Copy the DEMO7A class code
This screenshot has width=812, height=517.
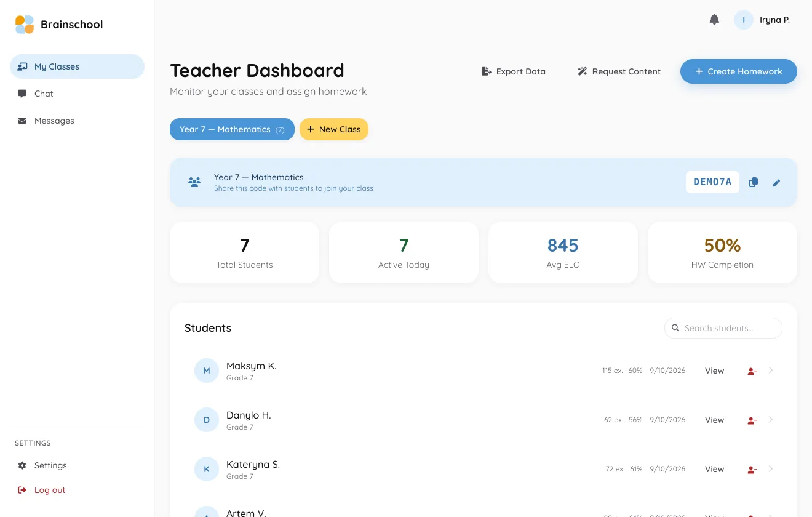point(753,182)
